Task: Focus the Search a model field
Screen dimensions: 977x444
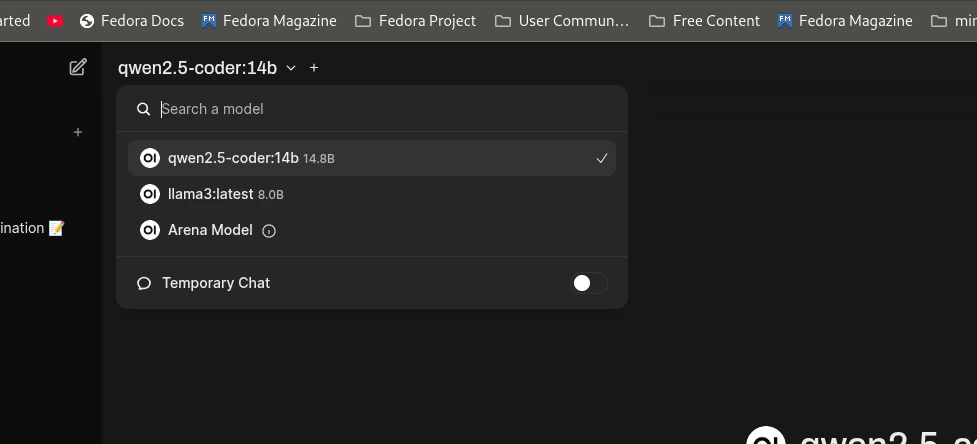Action: pyautogui.click(x=380, y=109)
